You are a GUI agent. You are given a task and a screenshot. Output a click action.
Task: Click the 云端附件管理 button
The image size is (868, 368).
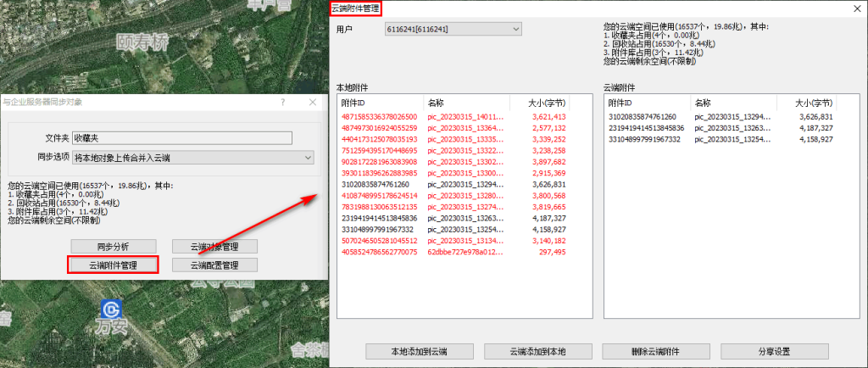pos(113,265)
